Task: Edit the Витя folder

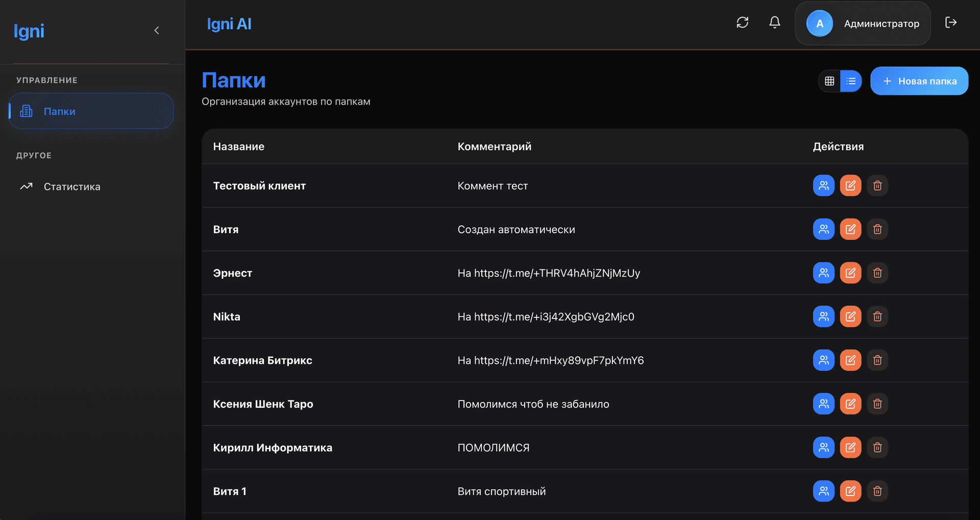Action: coord(850,229)
